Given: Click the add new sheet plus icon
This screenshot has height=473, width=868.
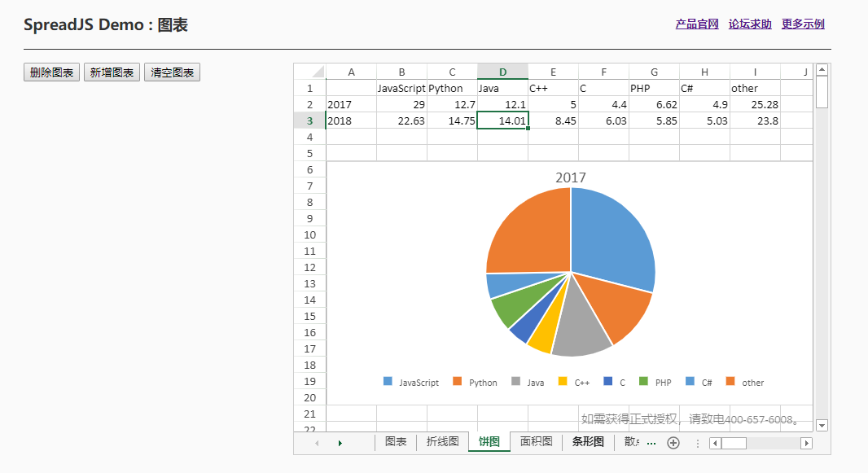Looking at the screenshot, I should 673,443.
